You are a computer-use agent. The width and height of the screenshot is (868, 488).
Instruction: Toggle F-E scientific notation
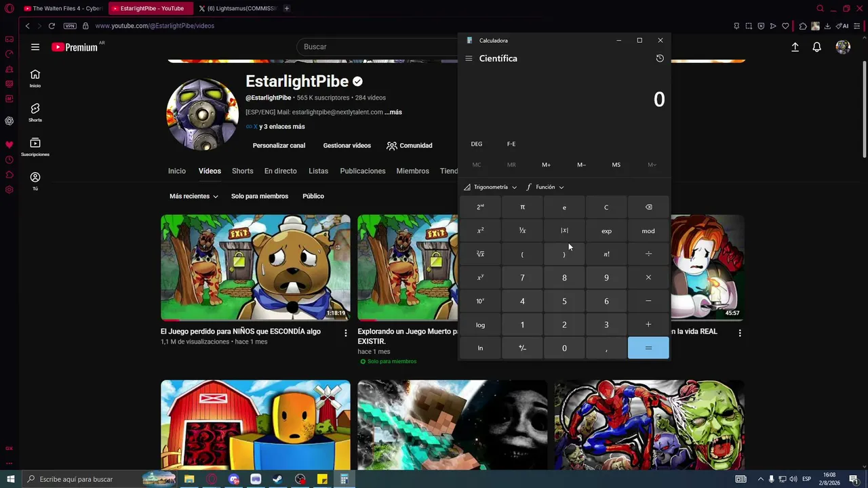[511, 144]
